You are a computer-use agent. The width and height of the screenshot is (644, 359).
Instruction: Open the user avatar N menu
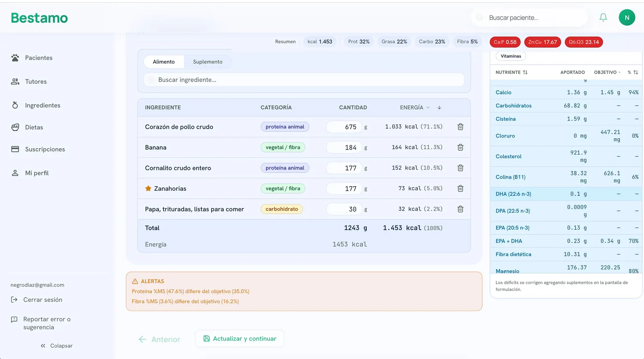627,18
